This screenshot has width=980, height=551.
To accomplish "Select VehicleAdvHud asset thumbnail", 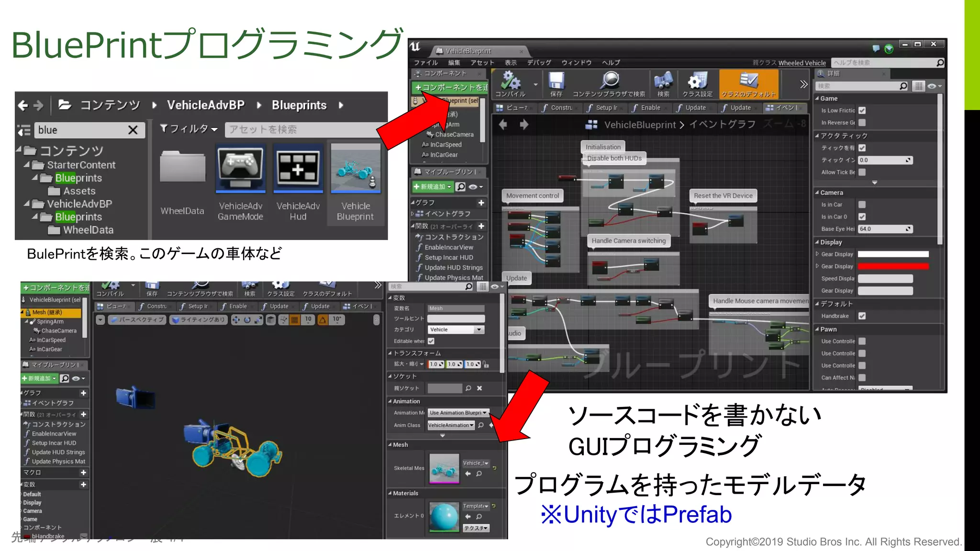I will pos(298,168).
